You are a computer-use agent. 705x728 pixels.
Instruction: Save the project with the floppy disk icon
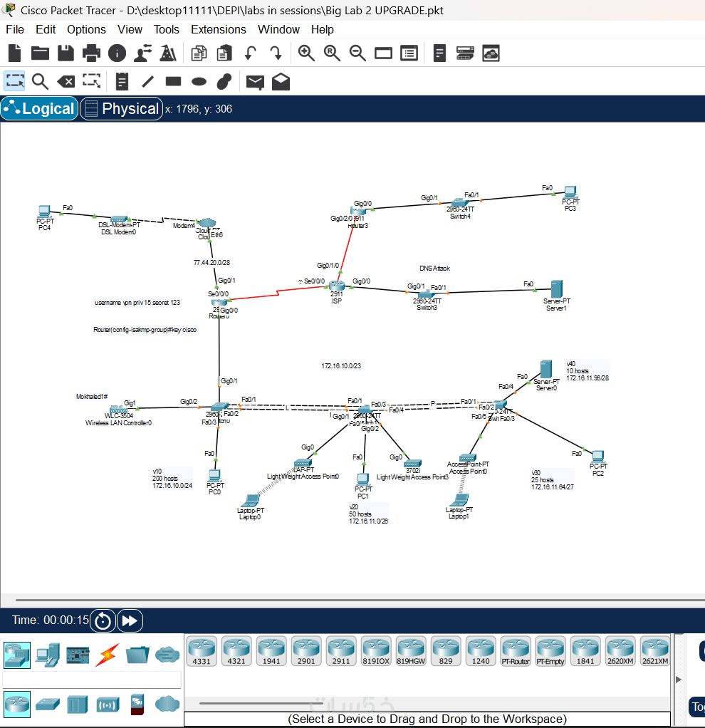(x=66, y=53)
